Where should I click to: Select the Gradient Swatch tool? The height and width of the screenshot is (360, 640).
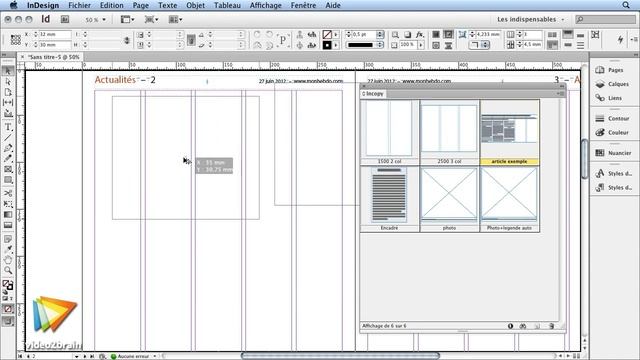8,214
